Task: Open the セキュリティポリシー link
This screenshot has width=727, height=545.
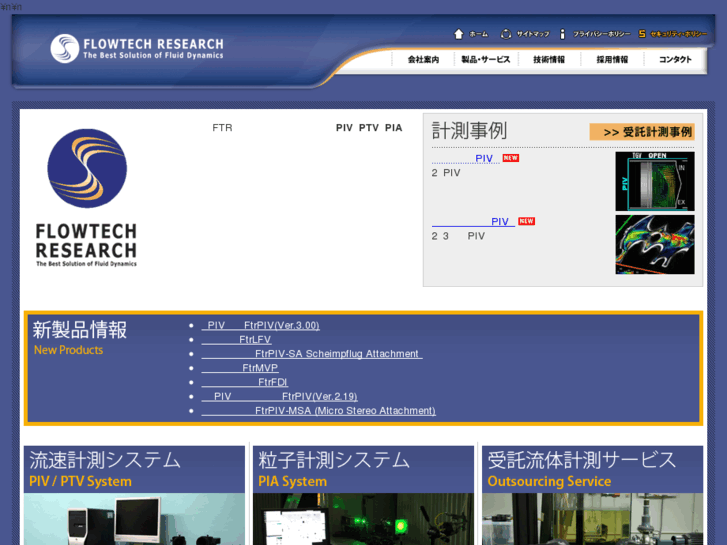Action: pos(678,34)
